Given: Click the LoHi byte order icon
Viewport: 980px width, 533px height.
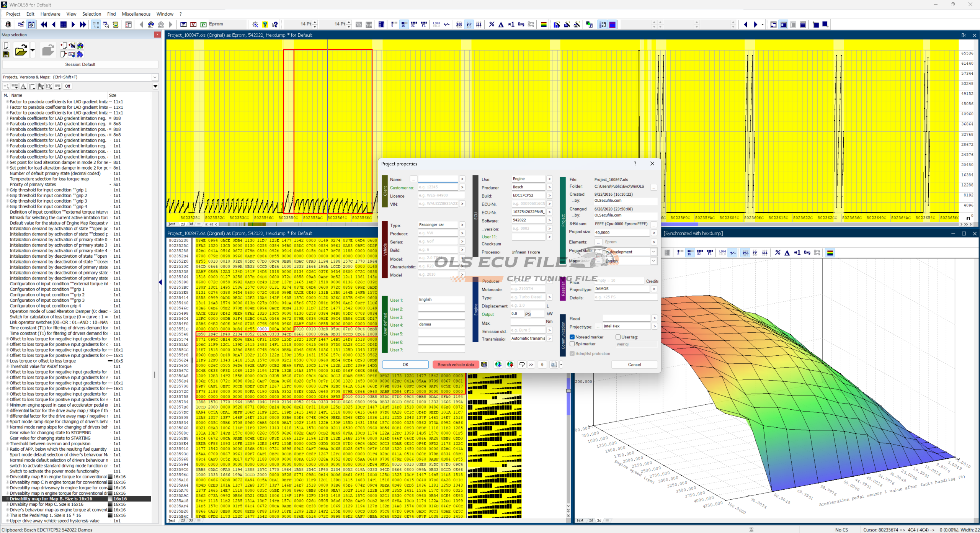Looking at the screenshot, I should (436, 25).
